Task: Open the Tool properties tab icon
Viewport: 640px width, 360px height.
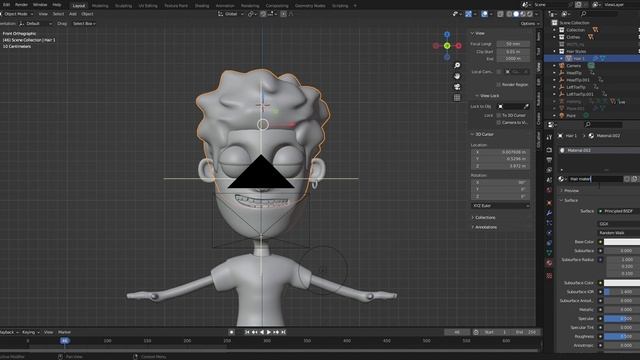Action: 549,138
